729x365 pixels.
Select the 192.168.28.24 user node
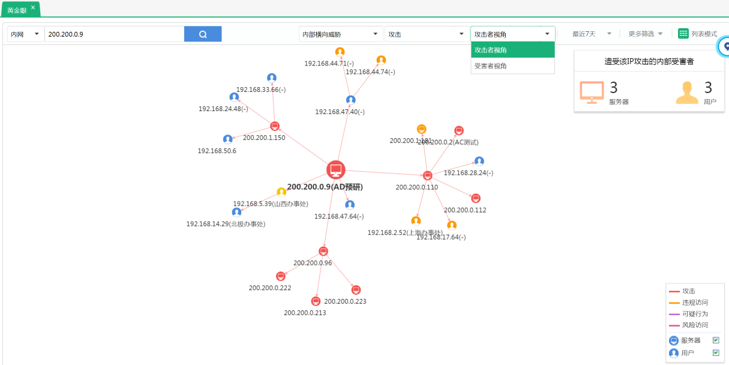(x=479, y=161)
